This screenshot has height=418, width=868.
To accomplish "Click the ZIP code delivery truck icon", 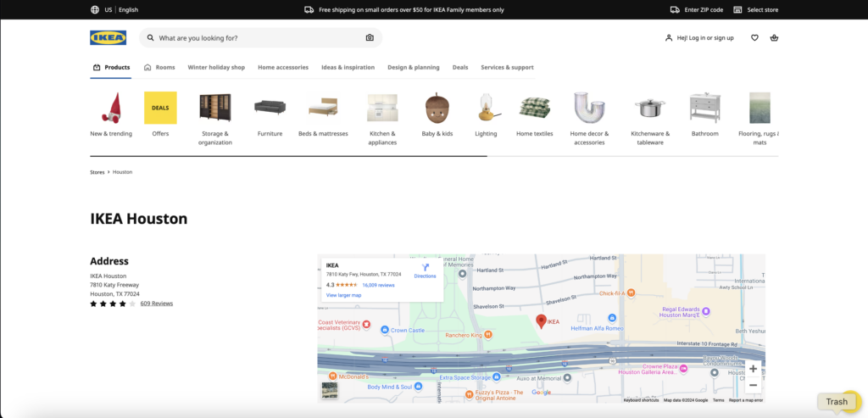I will (x=675, y=9).
